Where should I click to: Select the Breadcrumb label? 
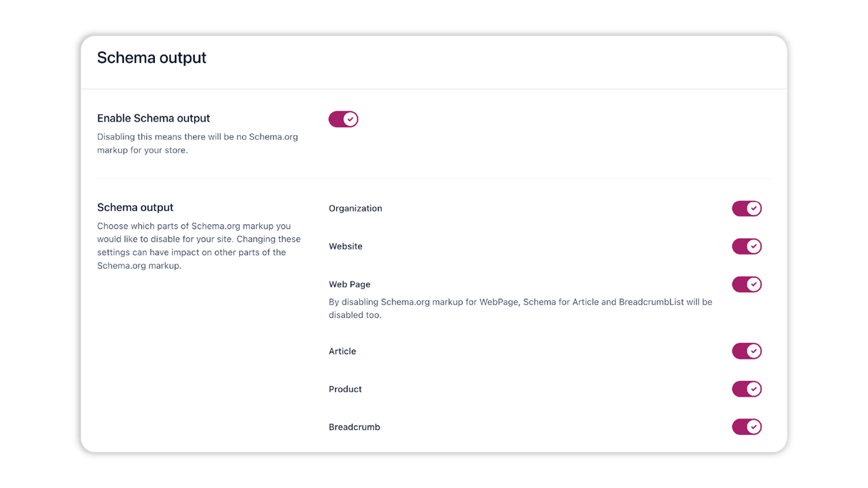[x=355, y=427]
